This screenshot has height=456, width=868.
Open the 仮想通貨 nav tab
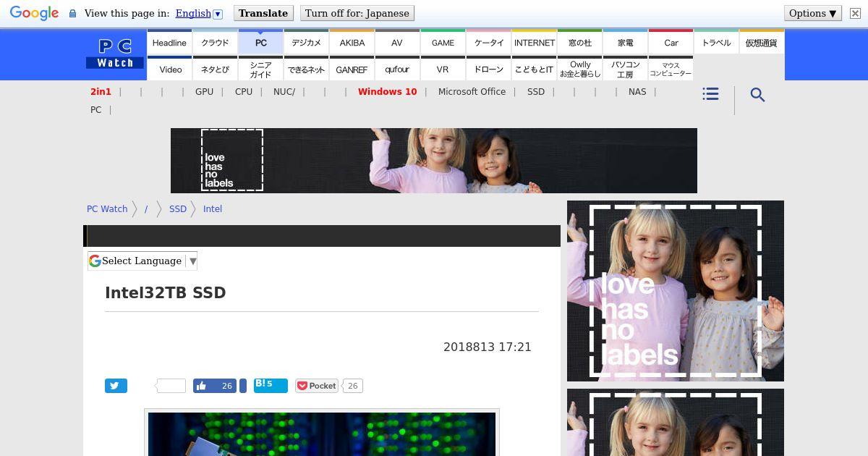762,42
